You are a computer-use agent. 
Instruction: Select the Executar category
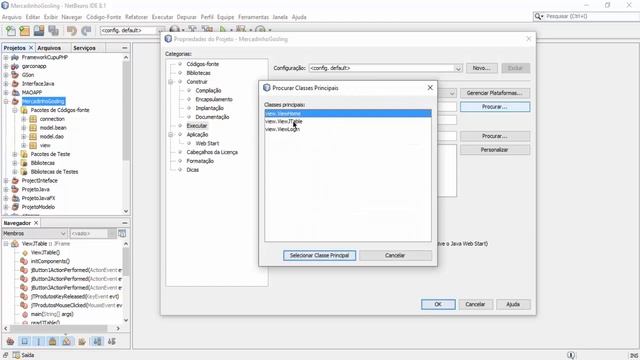pos(197,126)
